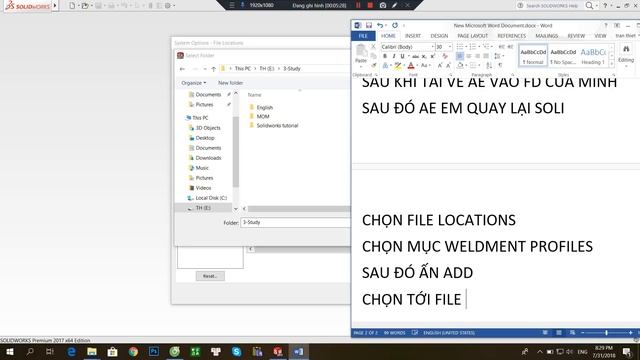The width and height of the screenshot is (640, 360).
Task: Click New folder in Select Folder dialog
Action: coord(230,83)
